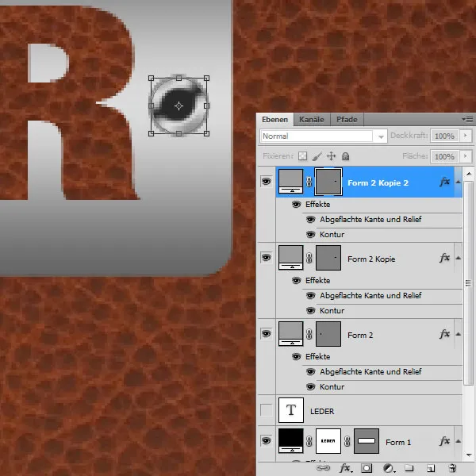The height and width of the screenshot is (476, 476).
Task: Create a new layer group folder
Action: click(409, 469)
